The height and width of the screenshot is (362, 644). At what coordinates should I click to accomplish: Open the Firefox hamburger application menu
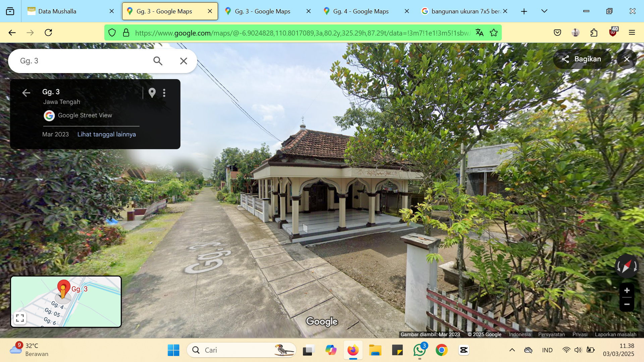click(632, 33)
